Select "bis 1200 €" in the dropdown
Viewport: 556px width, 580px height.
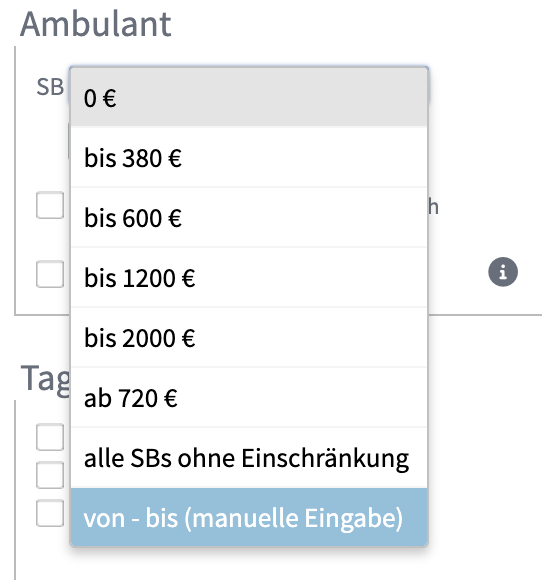pyautogui.click(x=249, y=277)
